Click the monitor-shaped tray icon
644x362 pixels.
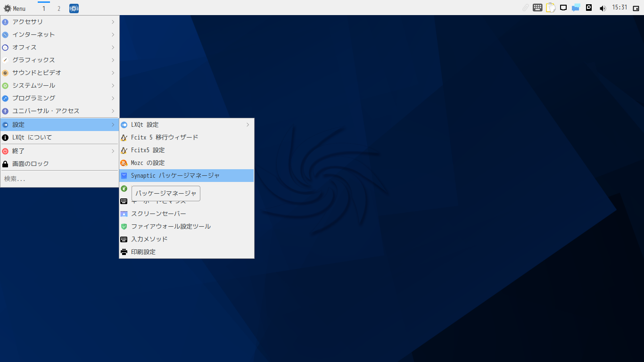point(563,8)
